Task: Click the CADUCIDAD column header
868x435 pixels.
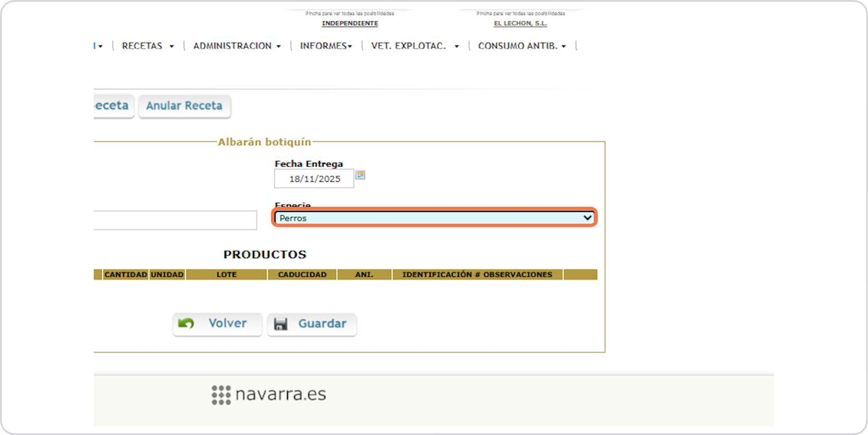Action: [302, 274]
